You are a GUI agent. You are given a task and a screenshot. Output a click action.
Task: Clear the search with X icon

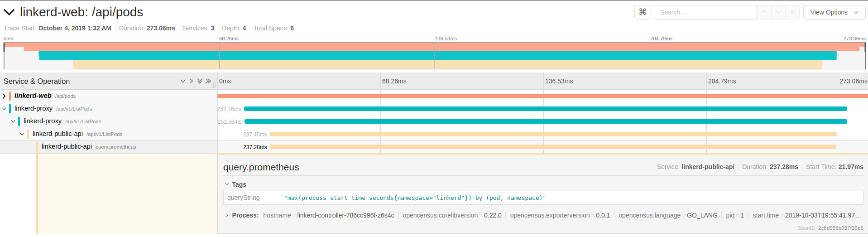[792, 12]
